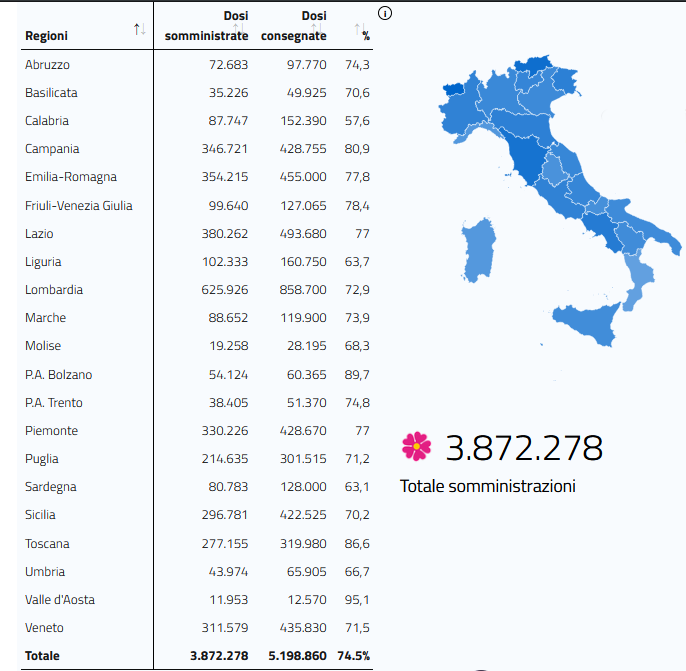Click the Abruzzo region name
The image size is (686, 671).
click(47, 65)
